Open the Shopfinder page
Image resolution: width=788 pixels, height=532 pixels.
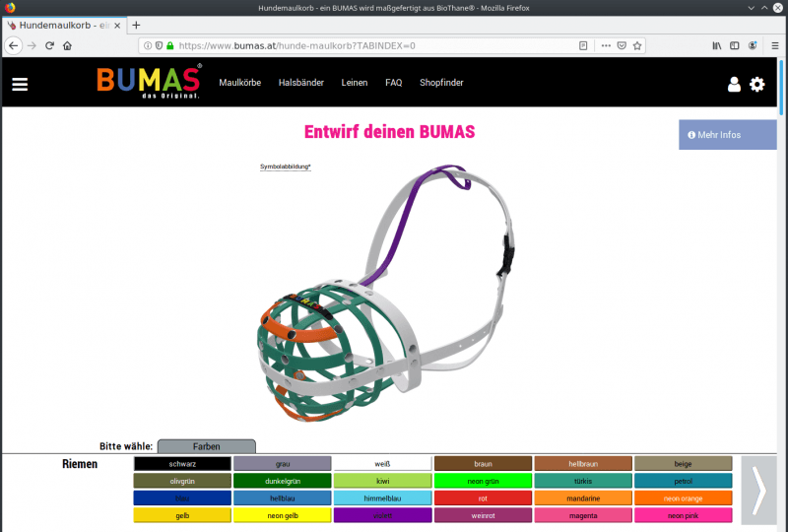click(441, 83)
